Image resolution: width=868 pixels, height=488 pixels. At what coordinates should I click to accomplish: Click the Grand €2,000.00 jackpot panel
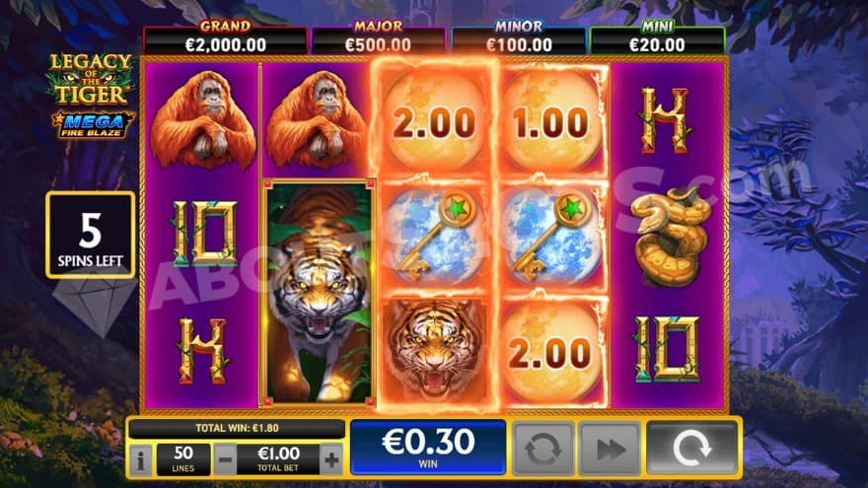(225, 38)
